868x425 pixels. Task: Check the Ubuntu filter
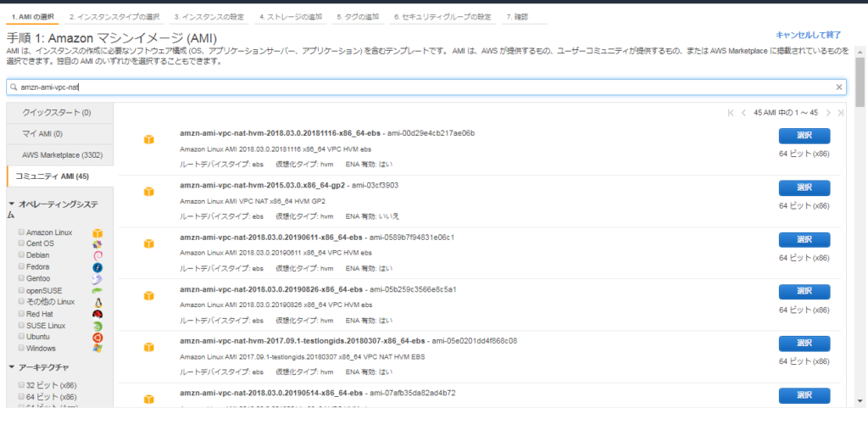click(21, 337)
